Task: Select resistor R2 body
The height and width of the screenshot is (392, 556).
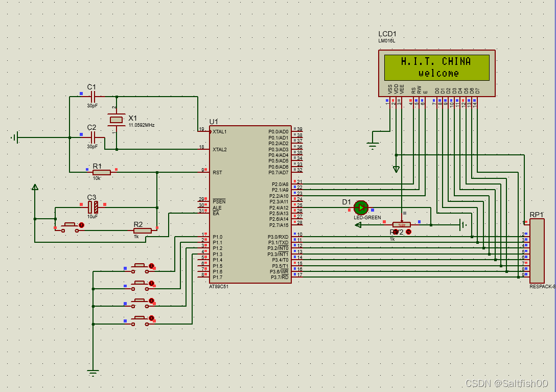Action: pos(143,230)
